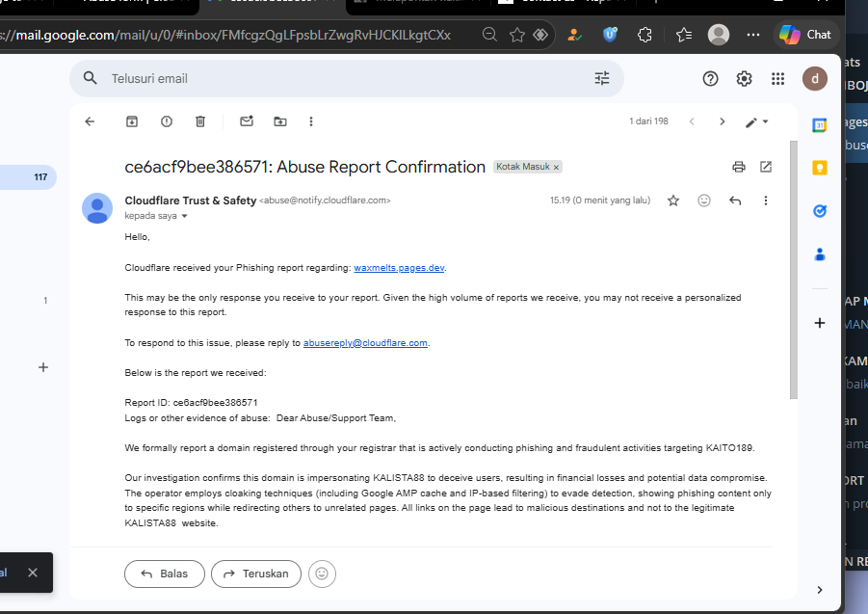The height and width of the screenshot is (614, 868).
Task: Open browser extensions puzzle icon
Action: point(644,35)
